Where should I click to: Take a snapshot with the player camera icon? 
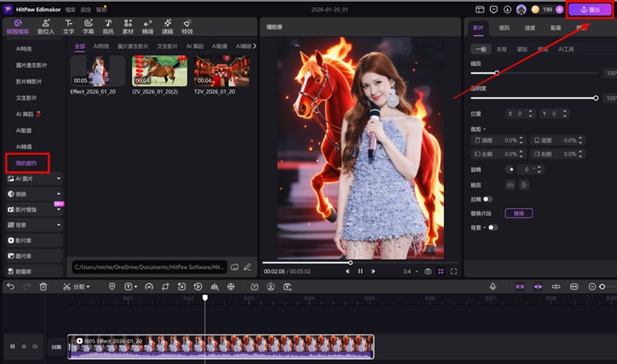coord(427,271)
